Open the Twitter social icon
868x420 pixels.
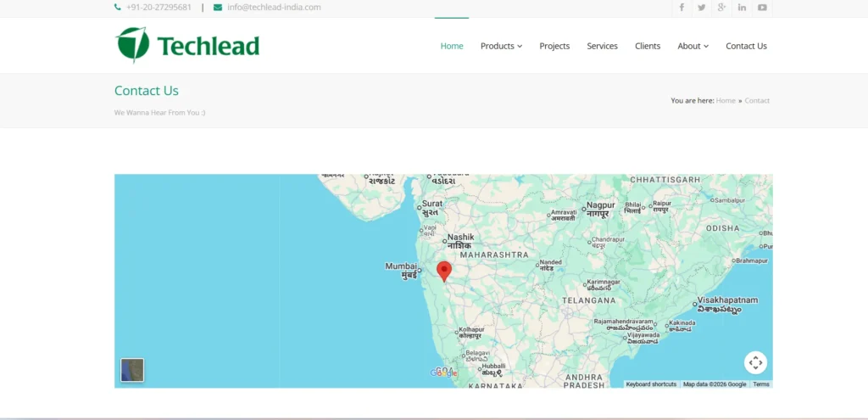click(x=701, y=8)
